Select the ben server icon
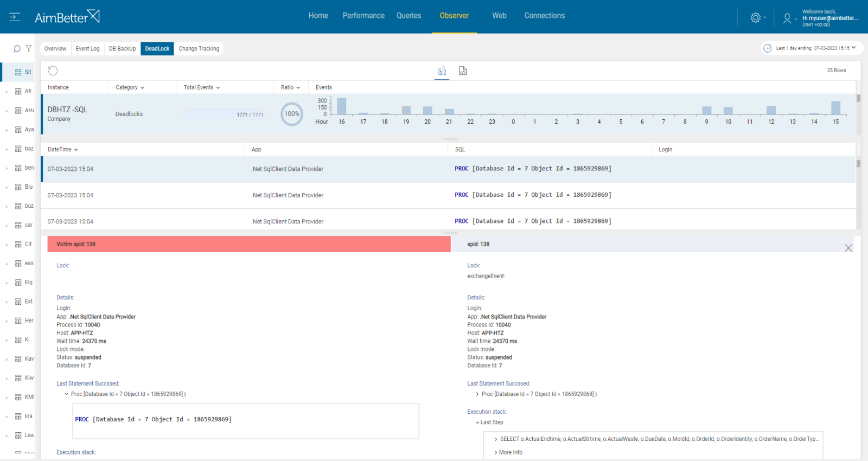The width and height of the screenshot is (868, 461). point(18,168)
